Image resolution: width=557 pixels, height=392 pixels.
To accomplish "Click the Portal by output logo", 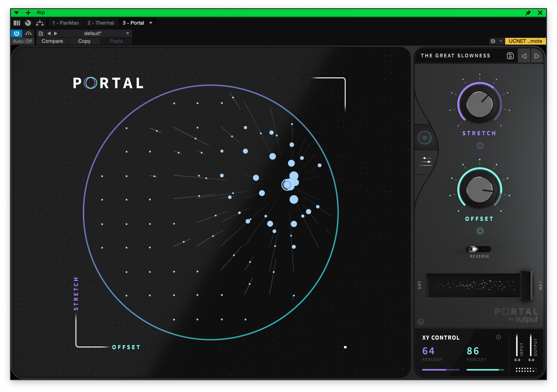I will 516,316.
